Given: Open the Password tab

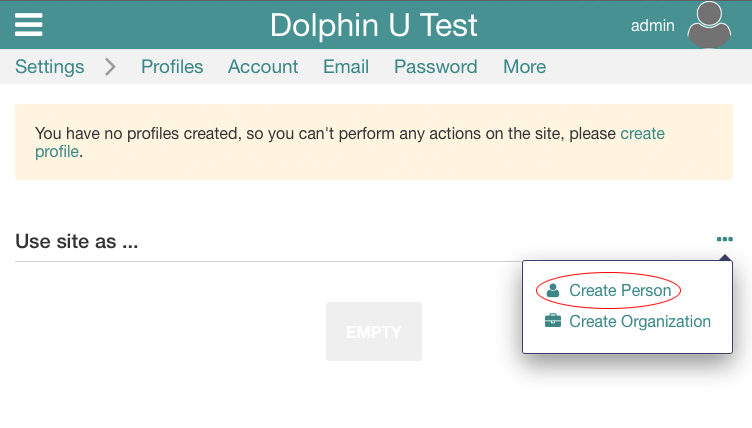Looking at the screenshot, I should [435, 67].
